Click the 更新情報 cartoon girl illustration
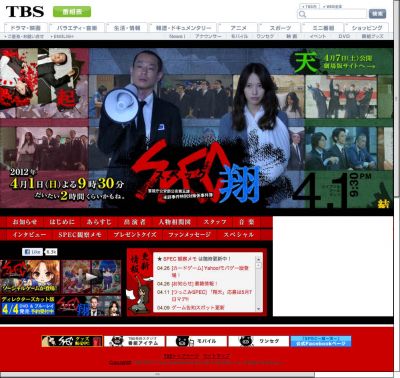 139,283
